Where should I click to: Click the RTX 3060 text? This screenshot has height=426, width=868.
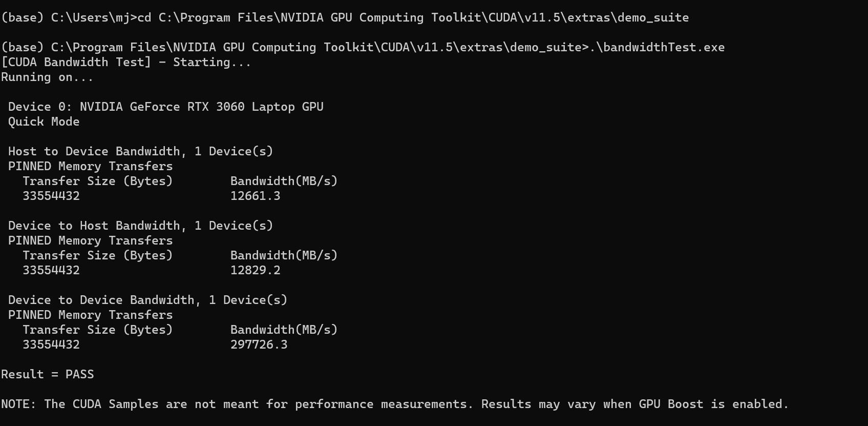(x=215, y=107)
